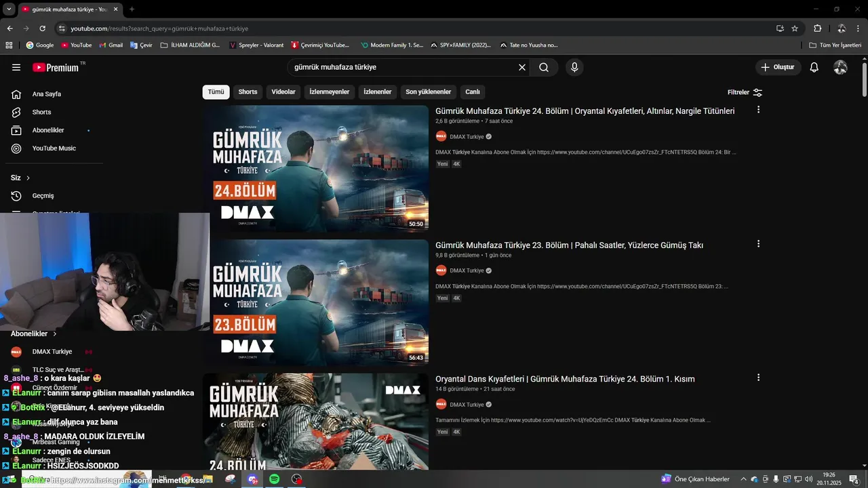Open Discord from the taskbar
The image size is (868, 488).
pos(253,479)
